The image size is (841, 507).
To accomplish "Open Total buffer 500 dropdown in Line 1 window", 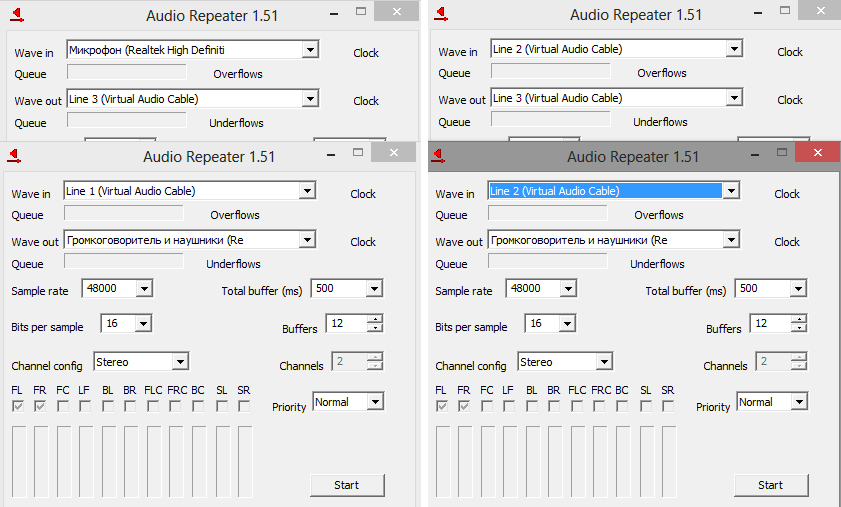I will tap(374, 289).
